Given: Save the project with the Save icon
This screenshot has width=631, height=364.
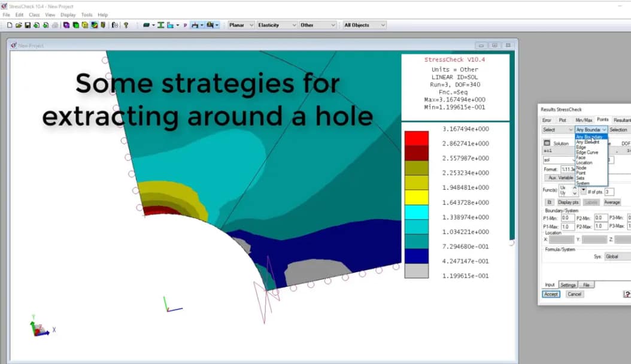Looking at the screenshot, I should [x=27, y=25].
